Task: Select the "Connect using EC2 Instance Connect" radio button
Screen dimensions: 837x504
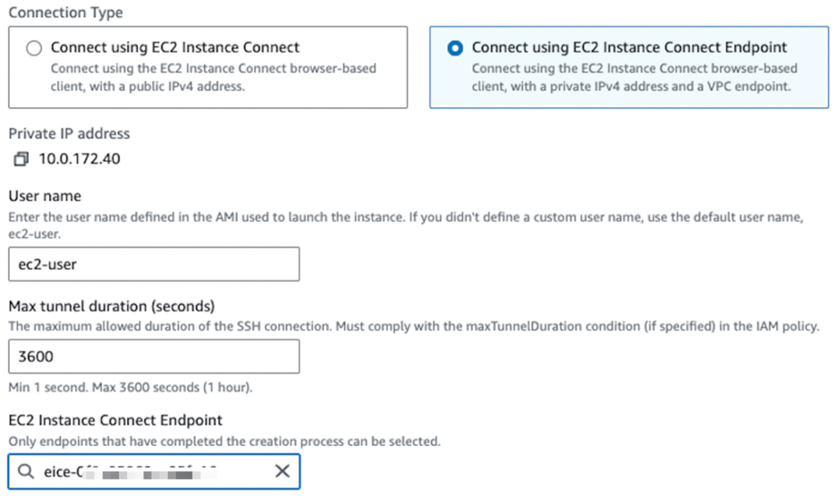Action: [34, 48]
